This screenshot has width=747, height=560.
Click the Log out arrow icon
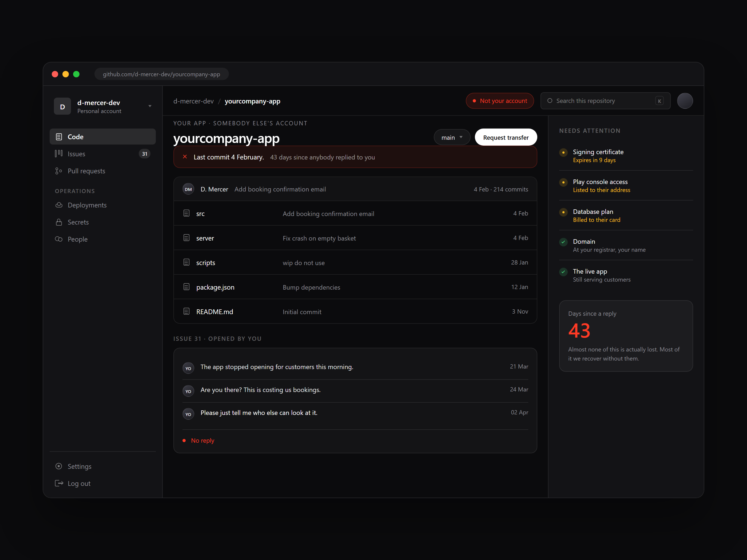pos(59,483)
